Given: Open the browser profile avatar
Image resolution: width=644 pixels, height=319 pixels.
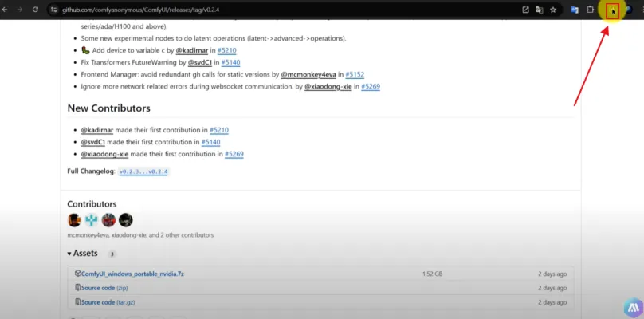Looking at the screenshot, I should pyautogui.click(x=629, y=10).
